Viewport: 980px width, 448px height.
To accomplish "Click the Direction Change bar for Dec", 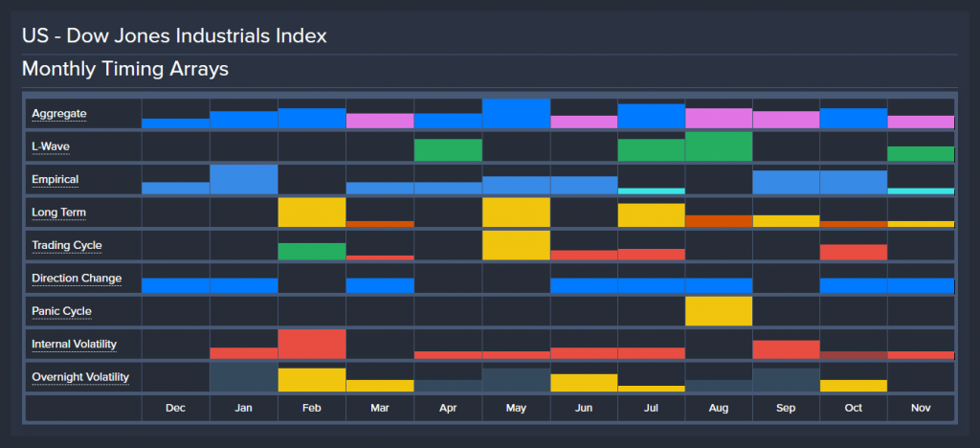I will [176, 285].
